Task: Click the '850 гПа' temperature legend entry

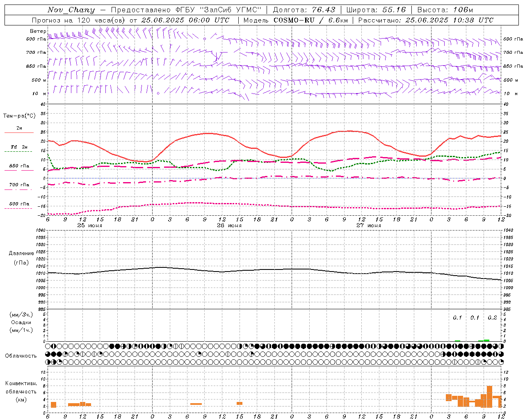Action: point(19,166)
